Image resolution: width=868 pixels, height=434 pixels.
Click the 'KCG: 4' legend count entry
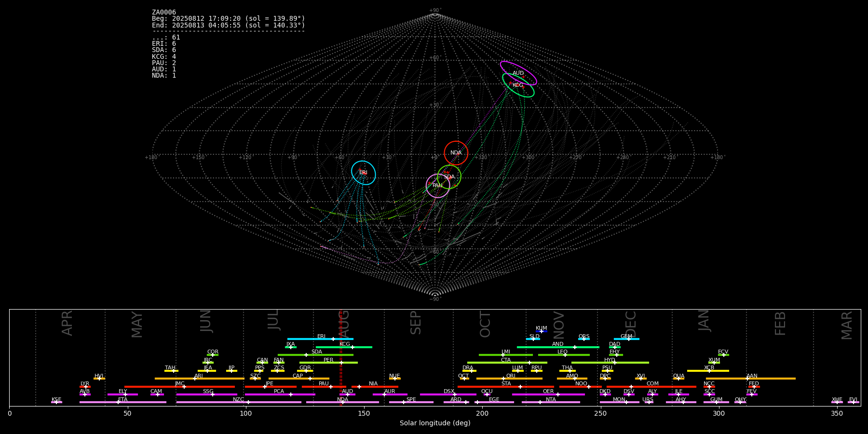coord(164,57)
